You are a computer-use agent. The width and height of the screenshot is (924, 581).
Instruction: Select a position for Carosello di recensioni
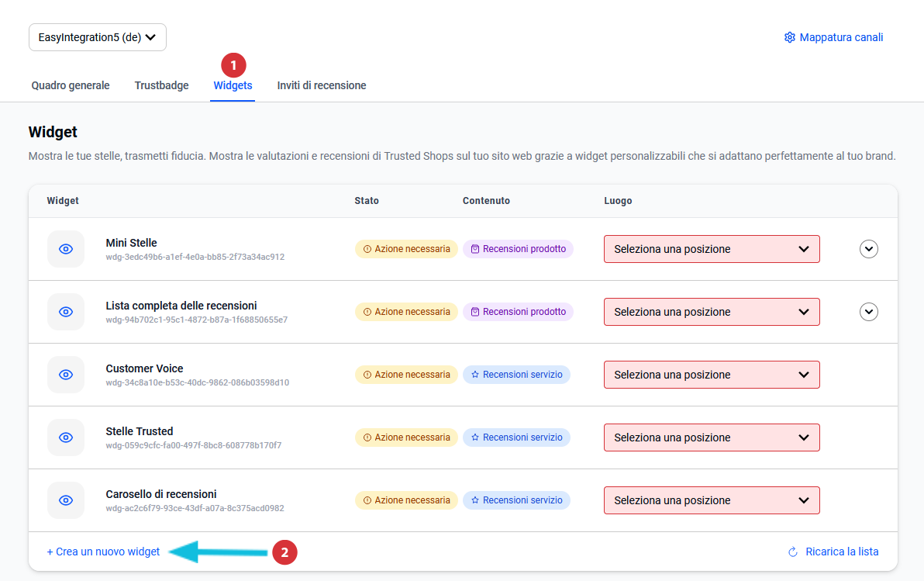(711, 500)
